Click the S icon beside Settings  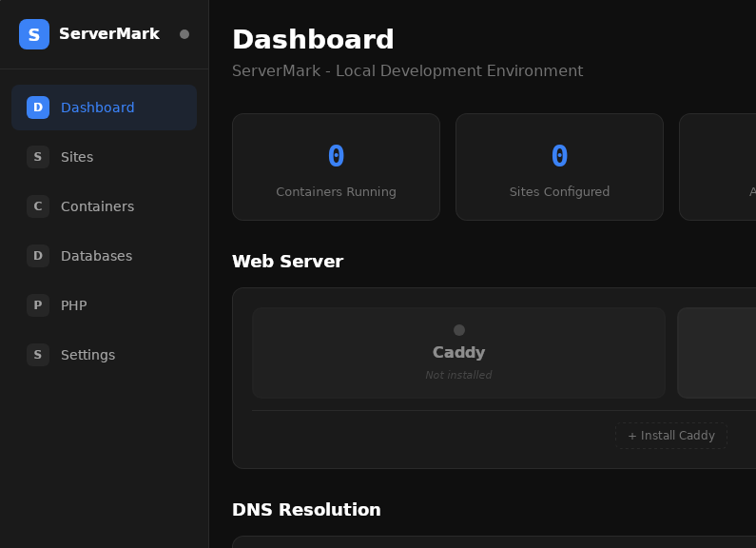(x=38, y=355)
